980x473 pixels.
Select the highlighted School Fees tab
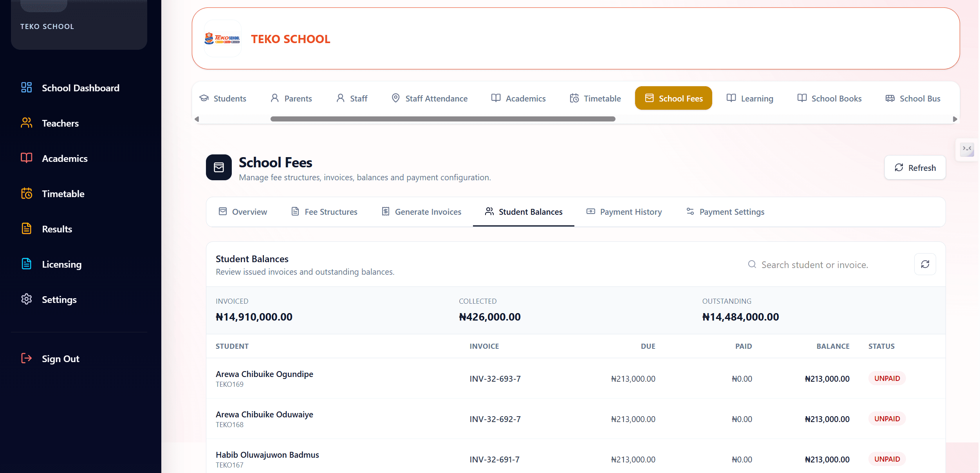coord(673,98)
